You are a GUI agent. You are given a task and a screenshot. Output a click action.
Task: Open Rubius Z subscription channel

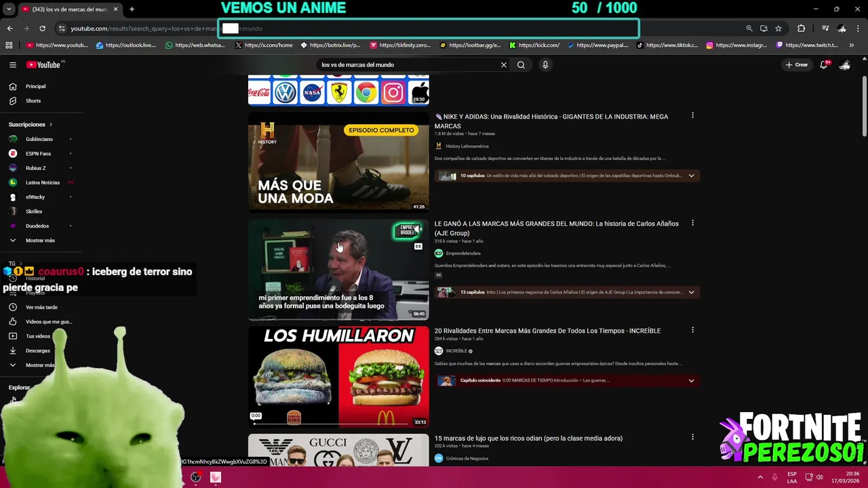(x=41, y=168)
